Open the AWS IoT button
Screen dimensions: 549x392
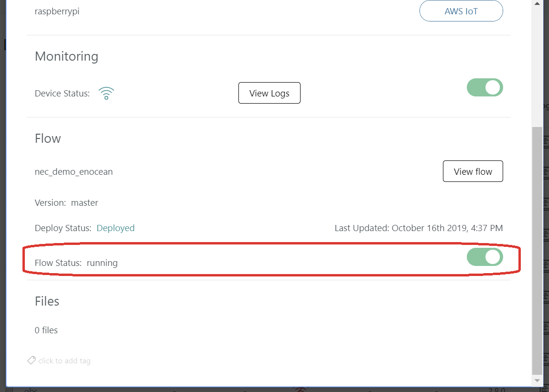pyautogui.click(x=461, y=11)
